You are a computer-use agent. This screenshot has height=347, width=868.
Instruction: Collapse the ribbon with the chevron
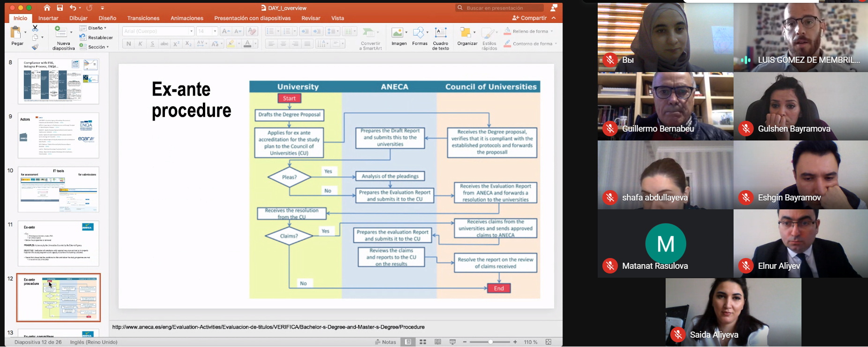554,18
